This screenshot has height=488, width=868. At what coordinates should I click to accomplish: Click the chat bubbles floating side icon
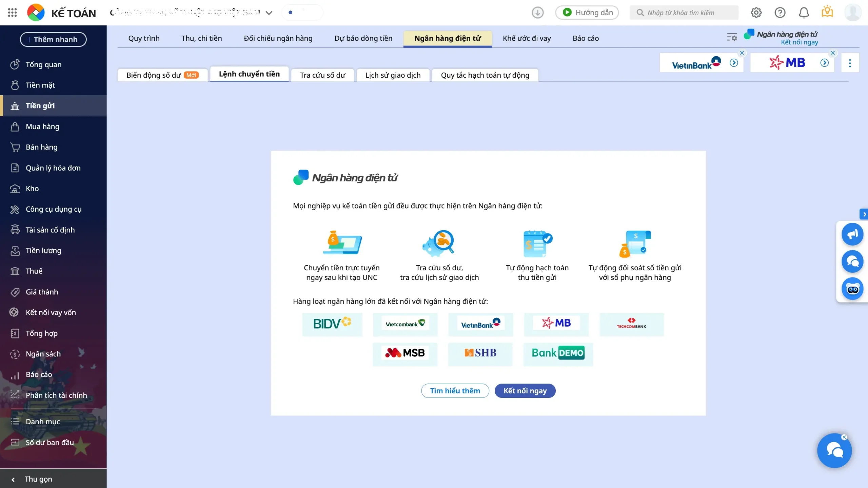[x=852, y=261]
